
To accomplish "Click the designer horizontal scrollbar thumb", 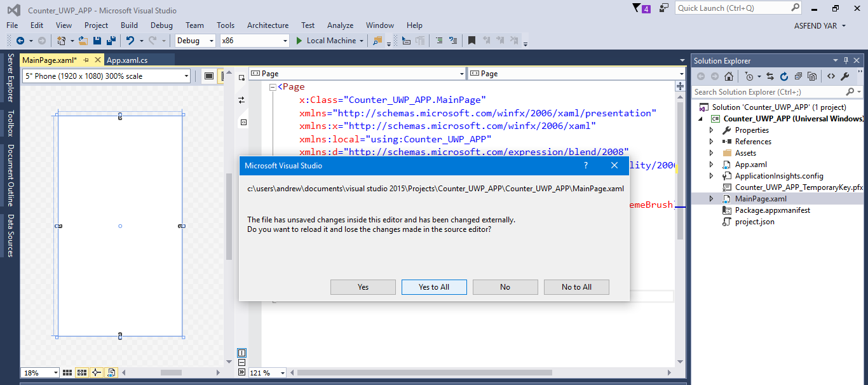I will coord(171,373).
